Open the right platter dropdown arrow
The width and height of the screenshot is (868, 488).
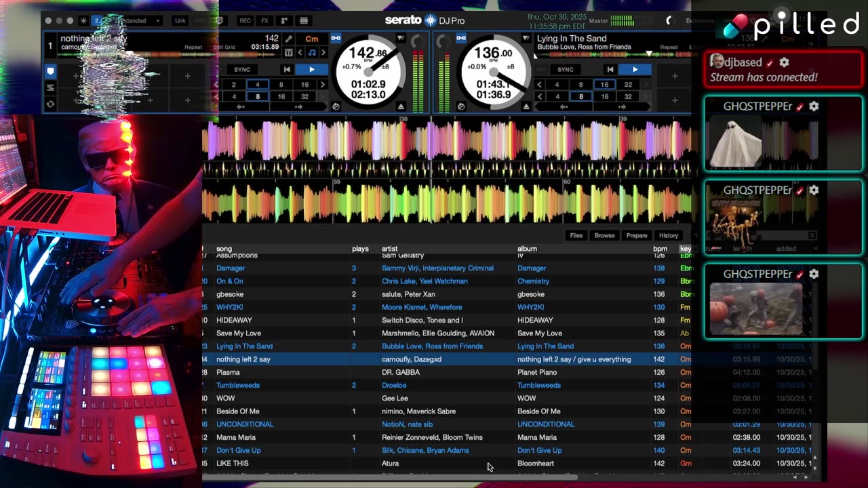click(x=526, y=39)
